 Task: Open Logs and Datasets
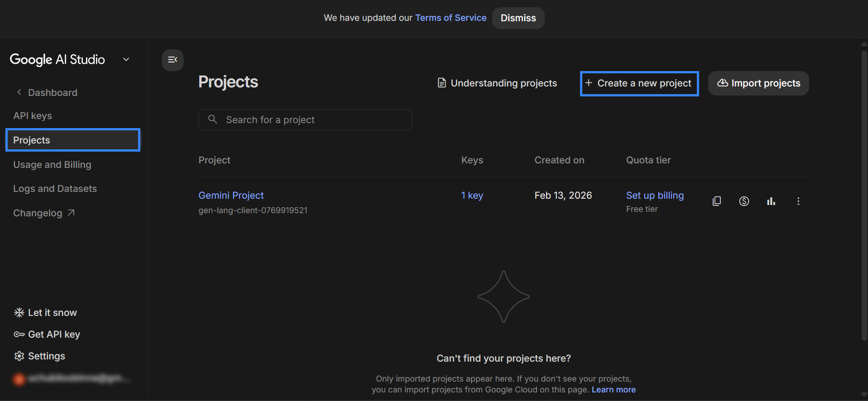click(x=55, y=189)
